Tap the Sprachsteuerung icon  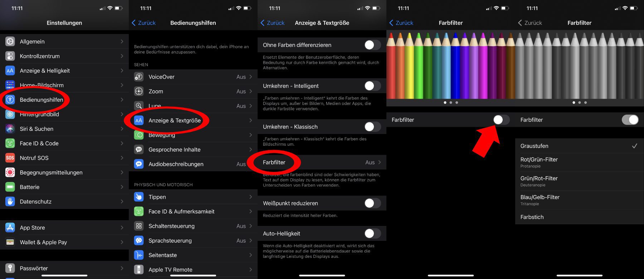[x=139, y=241]
